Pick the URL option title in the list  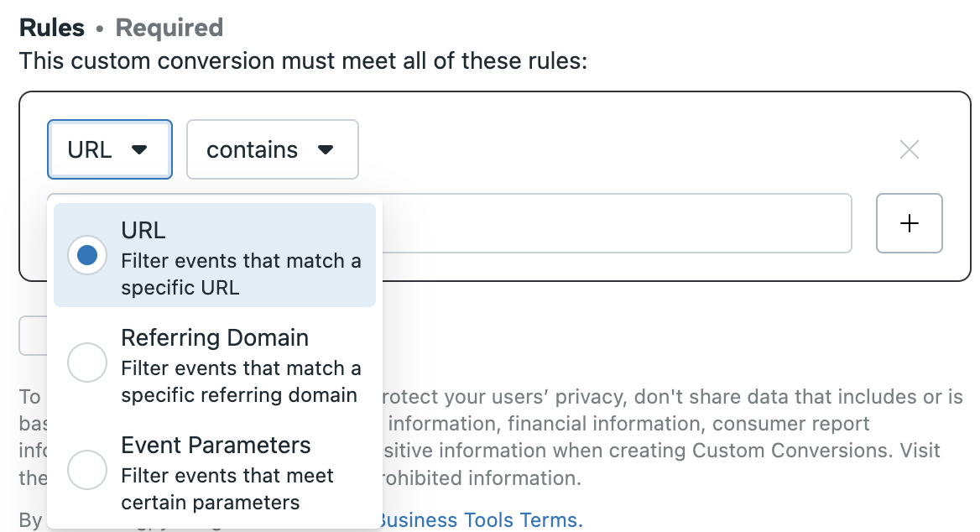[x=143, y=230]
